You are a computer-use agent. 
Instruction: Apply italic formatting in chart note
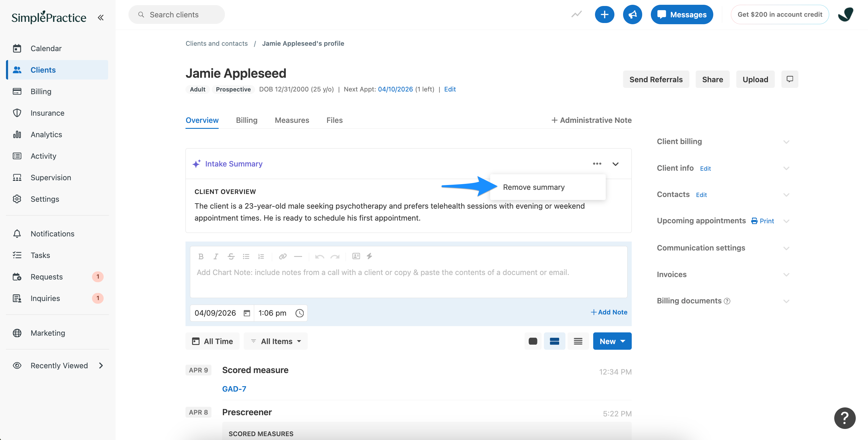pyautogui.click(x=216, y=256)
